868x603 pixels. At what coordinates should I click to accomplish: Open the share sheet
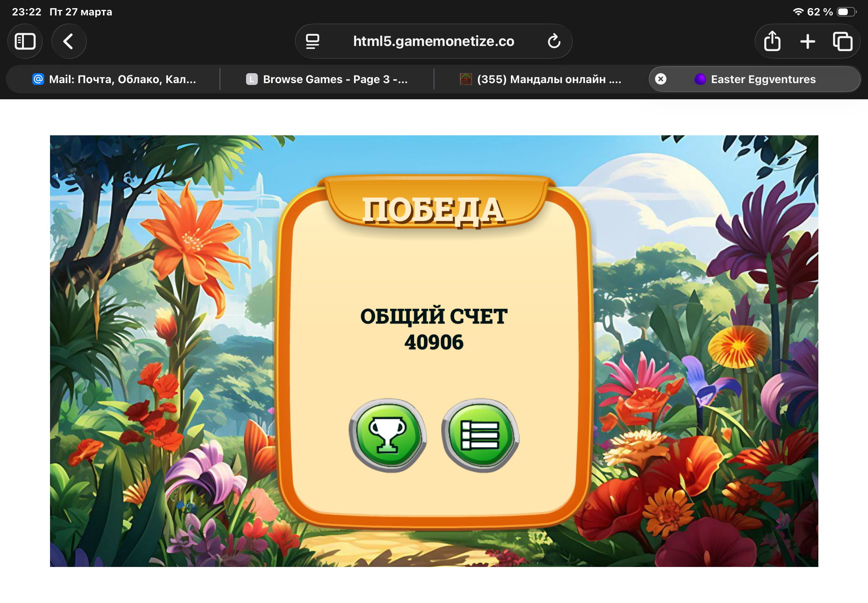pyautogui.click(x=772, y=41)
